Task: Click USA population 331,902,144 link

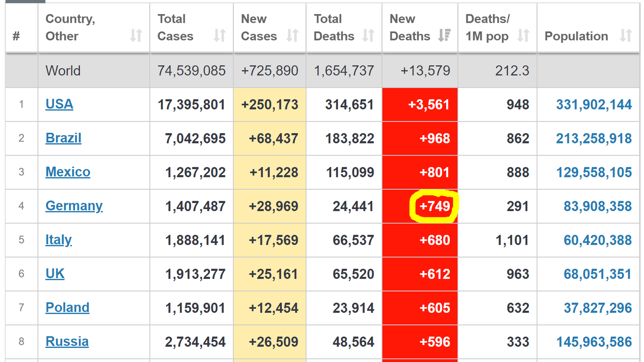Action: coord(594,105)
